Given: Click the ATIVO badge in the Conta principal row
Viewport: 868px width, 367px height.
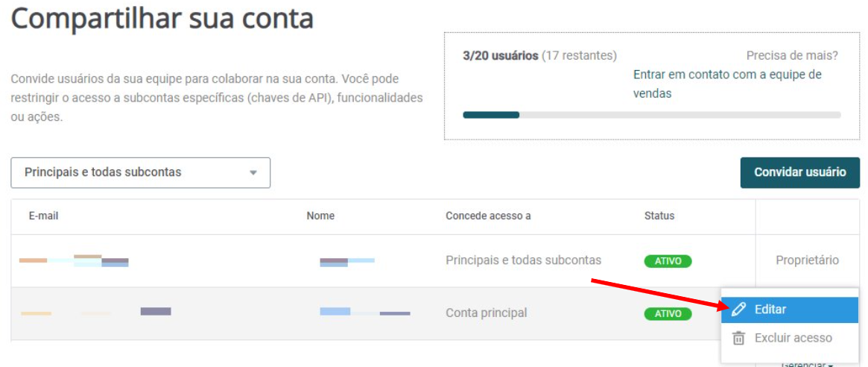Looking at the screenshot, I should [x=668, y=314].
